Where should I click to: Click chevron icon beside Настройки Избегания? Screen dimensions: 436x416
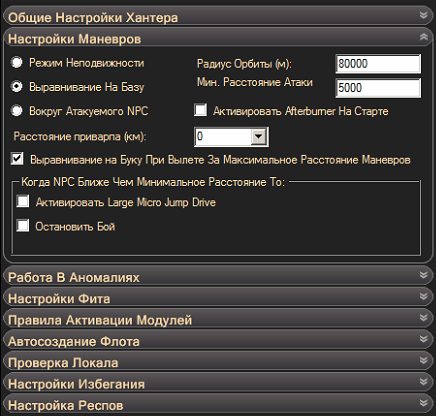423,381
